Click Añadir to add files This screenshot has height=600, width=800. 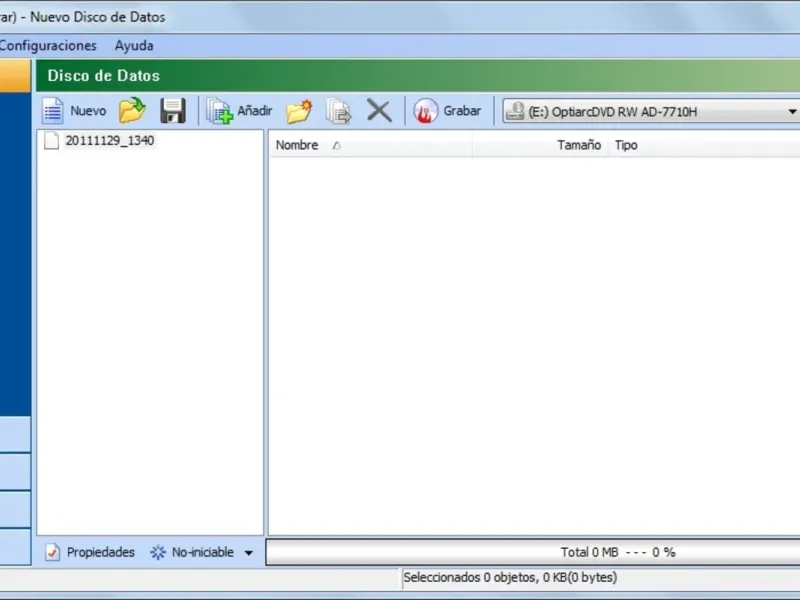pos(239,111)
